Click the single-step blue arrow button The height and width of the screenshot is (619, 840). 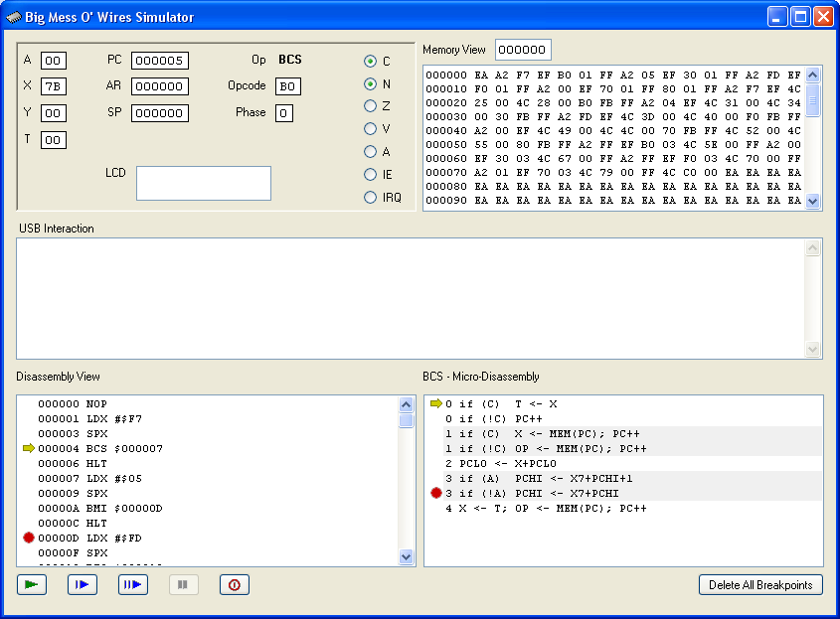tap(82, 584)
